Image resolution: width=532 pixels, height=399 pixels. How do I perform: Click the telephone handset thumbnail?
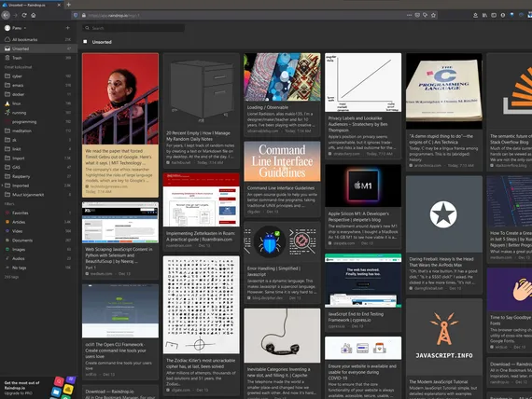[282, 336]
